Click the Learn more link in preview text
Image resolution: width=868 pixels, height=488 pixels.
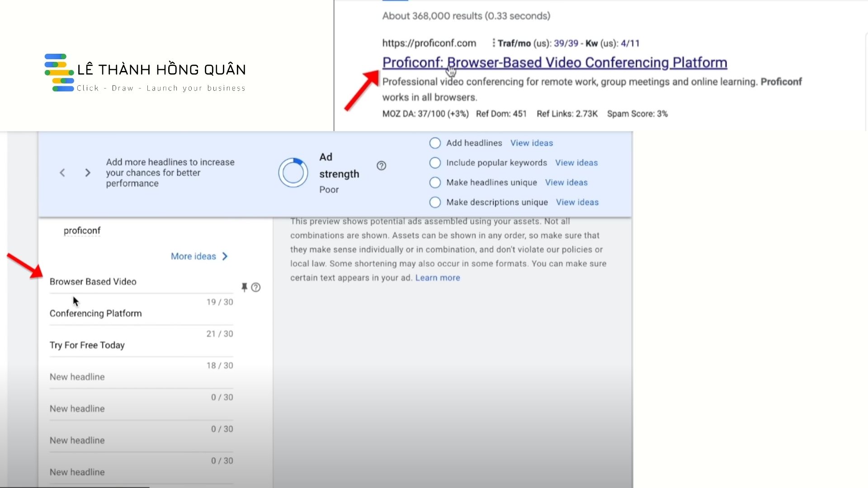click(437, 278)
